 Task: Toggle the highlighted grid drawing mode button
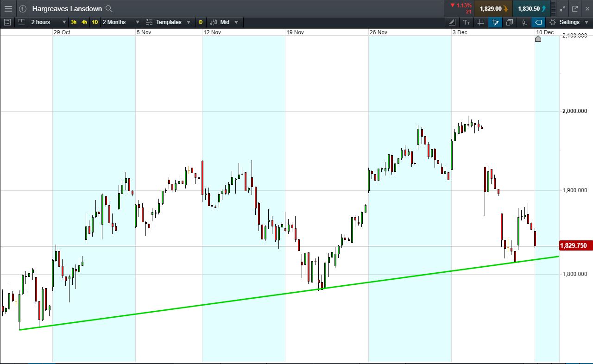[x=495, y=22]
